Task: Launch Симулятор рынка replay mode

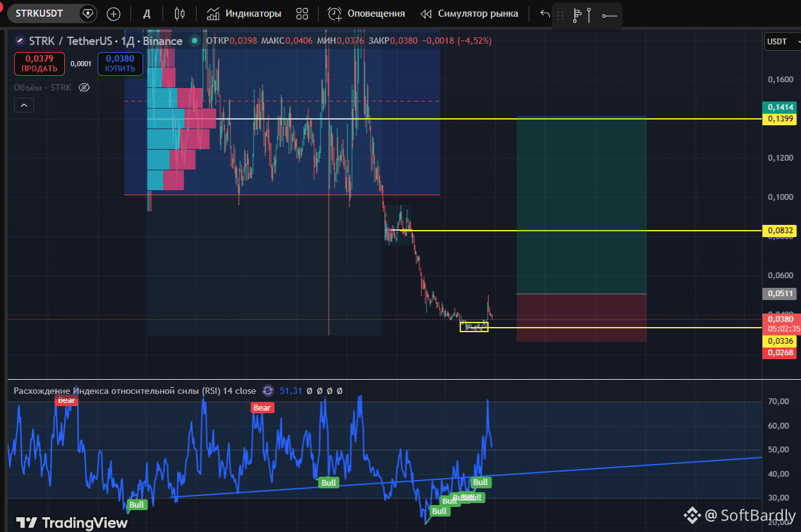Action: pos(469,13)
